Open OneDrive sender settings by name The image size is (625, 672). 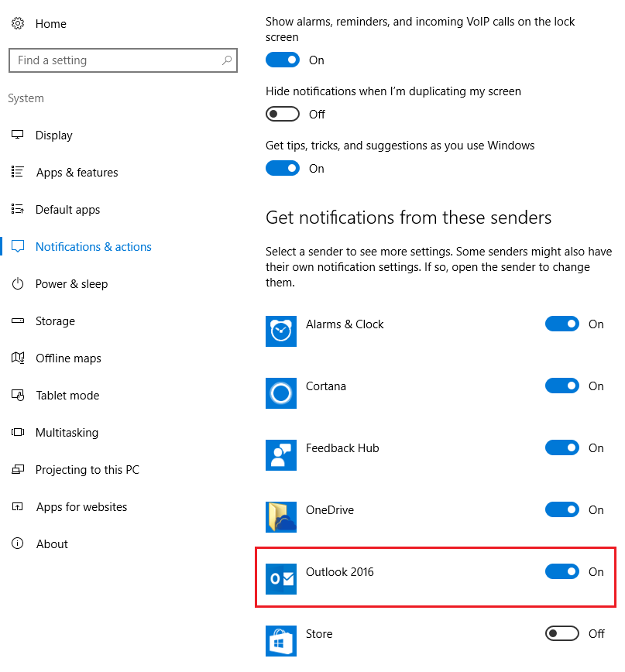[x=330, y=510]
